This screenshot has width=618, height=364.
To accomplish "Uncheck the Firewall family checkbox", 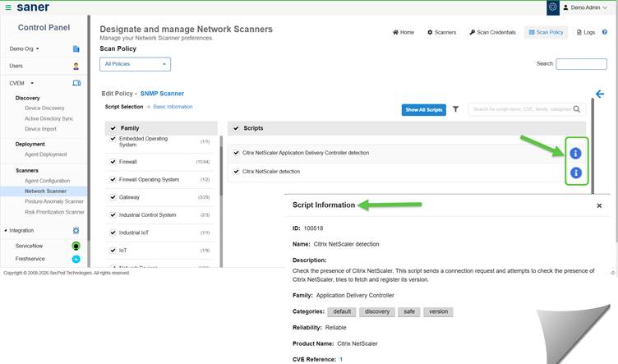I will (113, 162).
